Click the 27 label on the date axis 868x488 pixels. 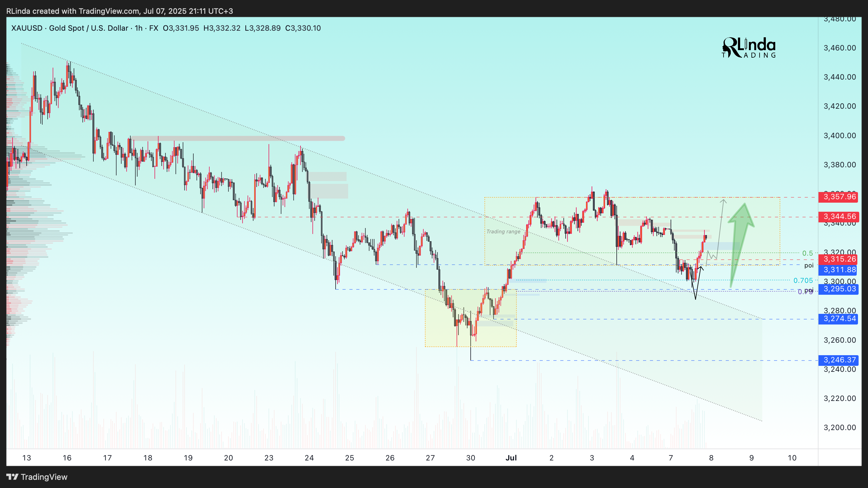pos(430,458)
